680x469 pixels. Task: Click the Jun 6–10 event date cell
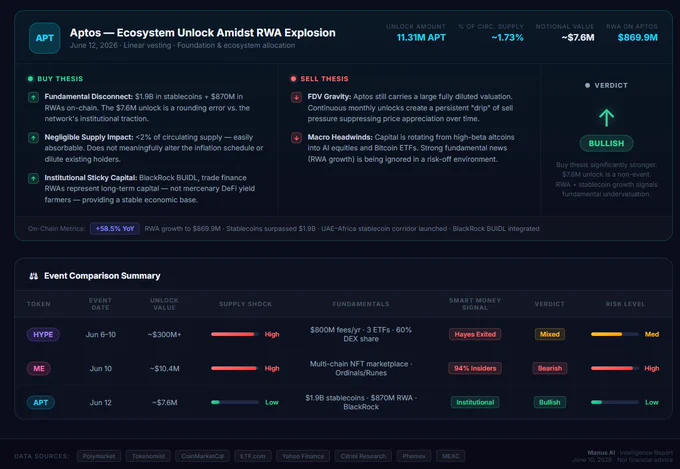pos(101,335)
